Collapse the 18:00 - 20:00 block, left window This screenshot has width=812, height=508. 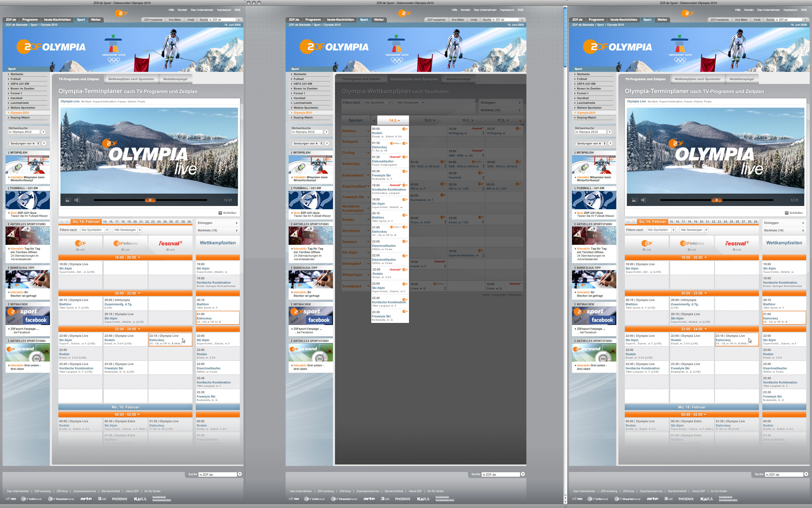click(x=125, y=257)
